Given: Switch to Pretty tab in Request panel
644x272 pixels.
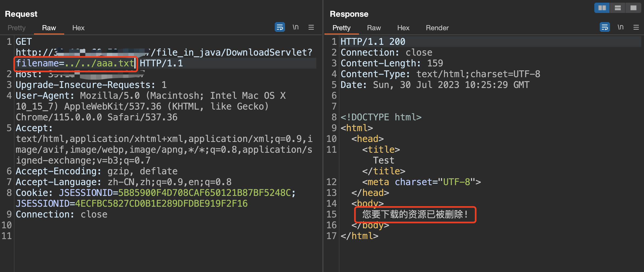Looking at the screenshot, I should (x=16, y=28).
